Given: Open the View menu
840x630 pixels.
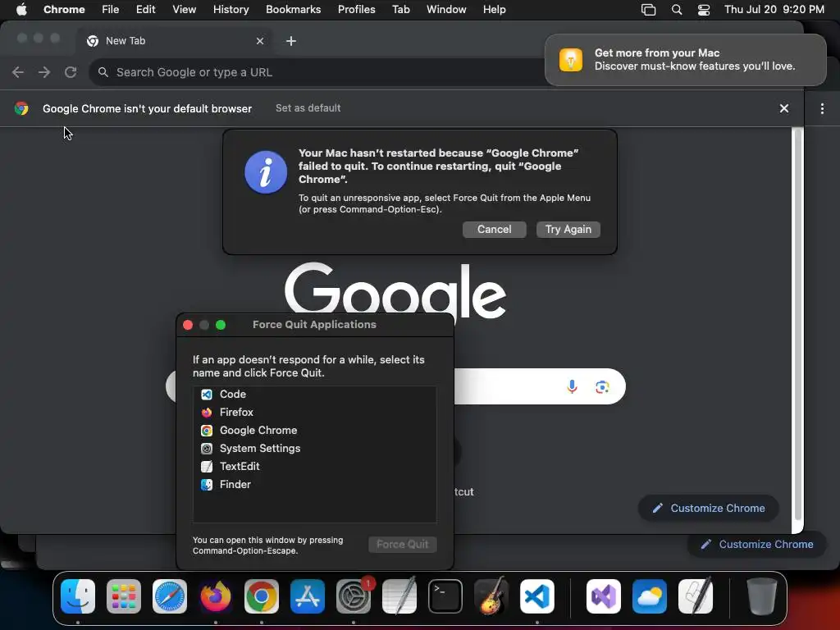Looking at the screenshot, I should (x=184, y=10).
